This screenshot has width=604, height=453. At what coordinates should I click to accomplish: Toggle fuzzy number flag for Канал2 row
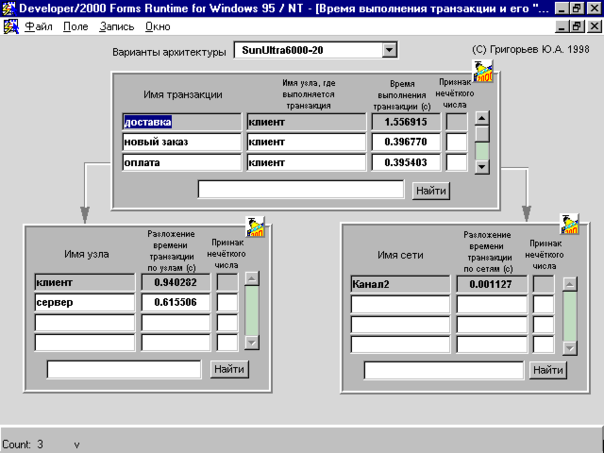543,284
